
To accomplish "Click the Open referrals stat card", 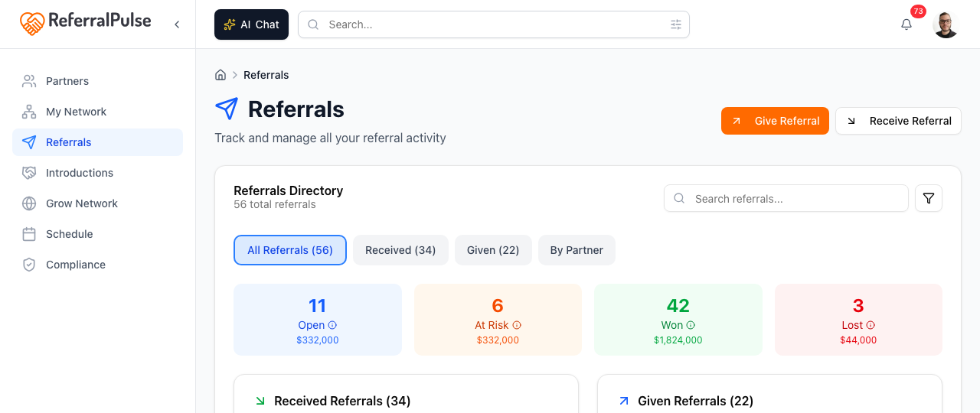I will pos(318,320).
